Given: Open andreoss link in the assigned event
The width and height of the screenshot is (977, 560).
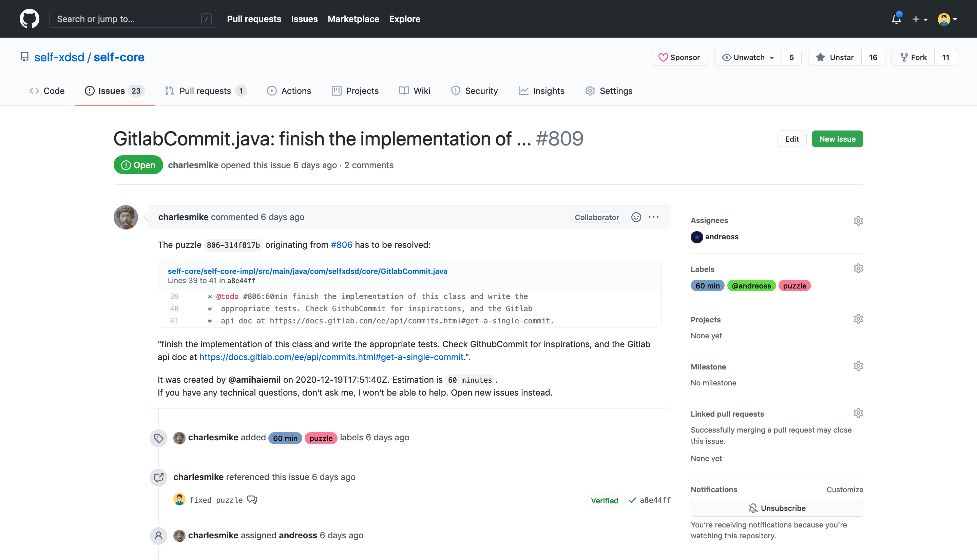Looking at the screenshot, I should 298,535.
